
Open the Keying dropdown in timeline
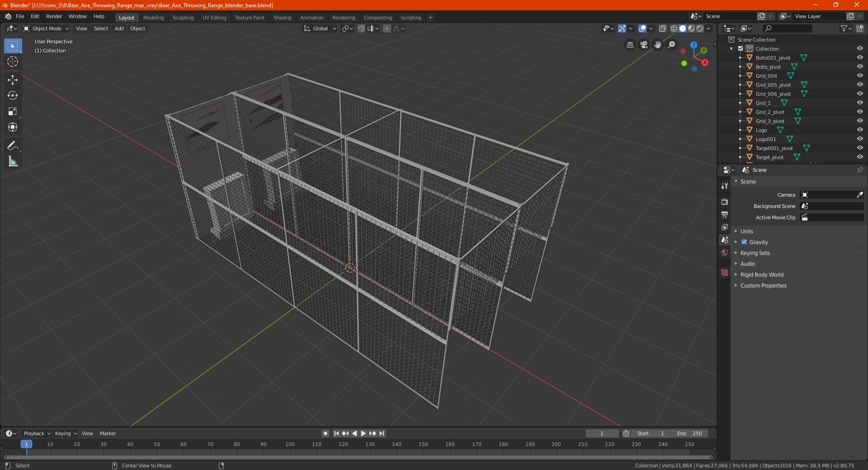(x=66, y=433)
